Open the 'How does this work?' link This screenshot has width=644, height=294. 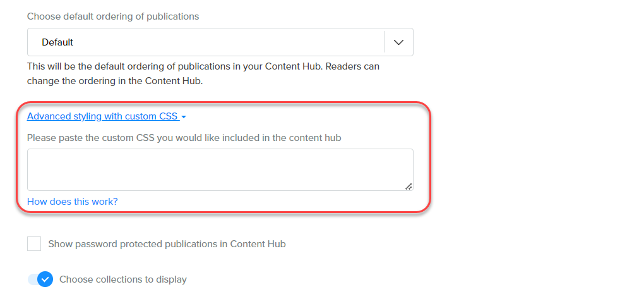point(72,202)
